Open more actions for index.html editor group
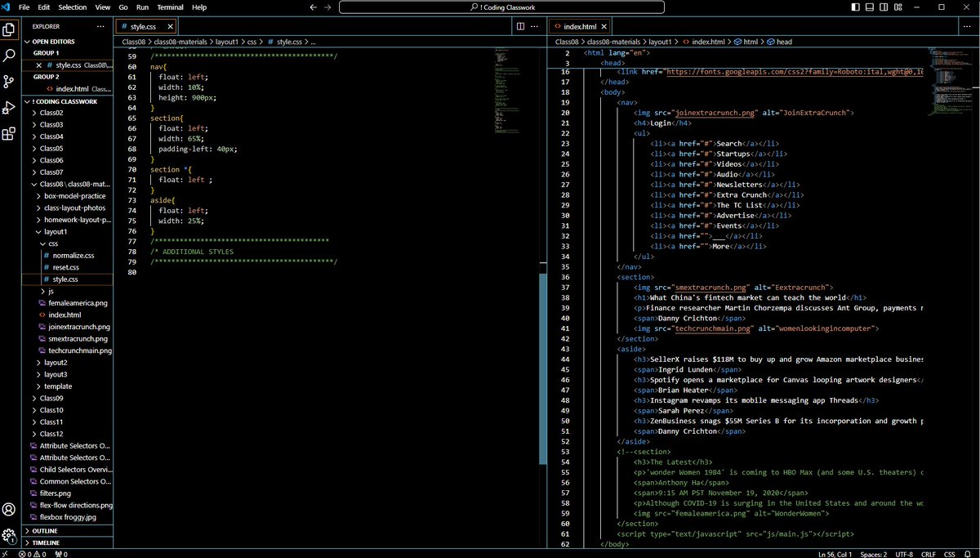Image resolution: width=980 pixels, height=558 pixels. [x=965, y=26]
